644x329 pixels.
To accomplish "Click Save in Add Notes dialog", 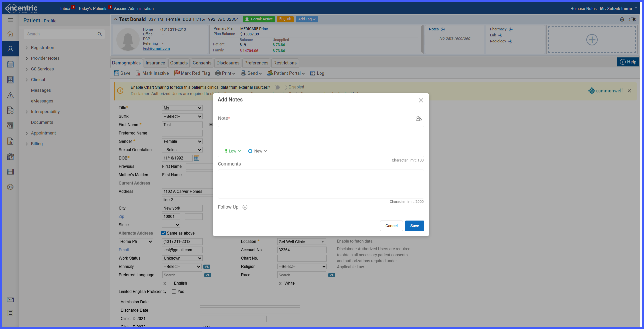I will (x=415, y=226).
